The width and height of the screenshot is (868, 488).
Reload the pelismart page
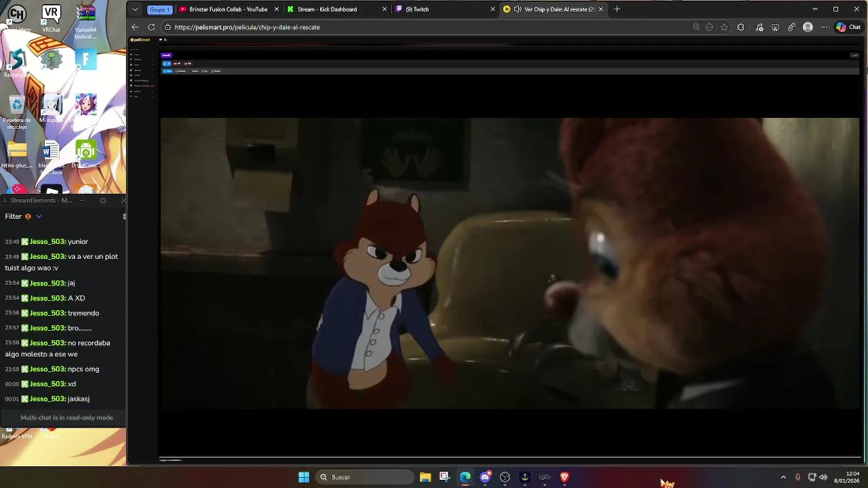coord(151,27)
